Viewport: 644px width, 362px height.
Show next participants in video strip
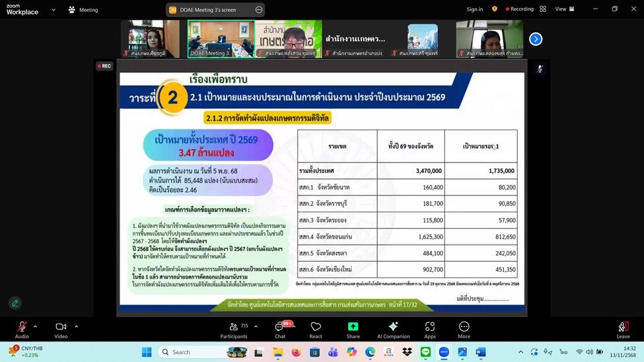coord(536,39)
